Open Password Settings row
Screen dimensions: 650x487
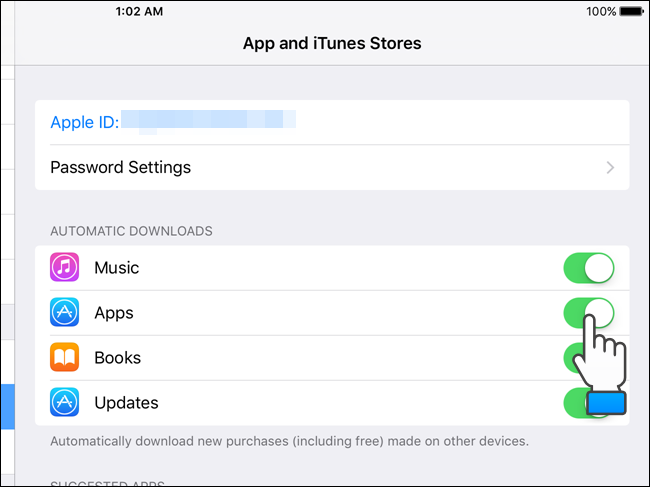click(x=332, y=167)
